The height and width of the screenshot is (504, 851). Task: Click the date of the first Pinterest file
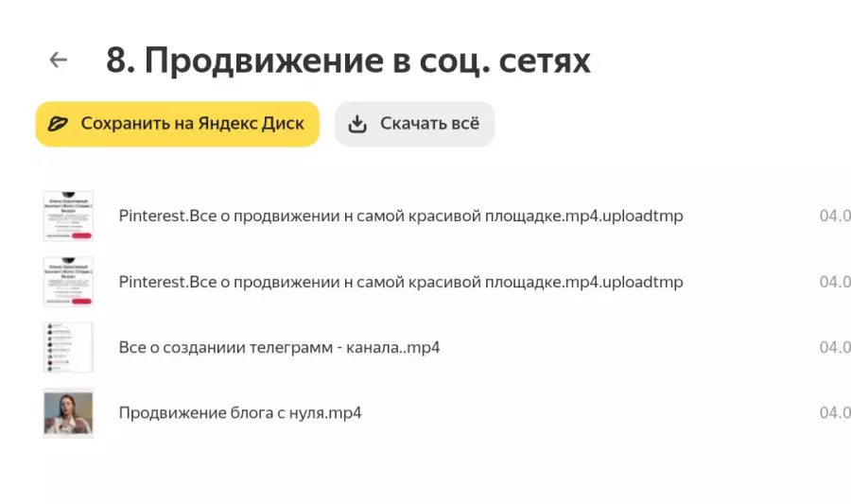point(835,216)
